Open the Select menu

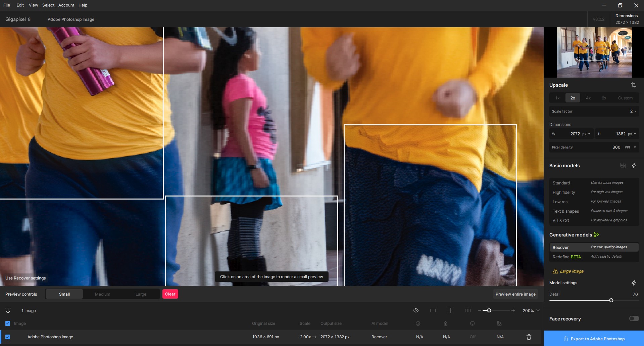[48, 5]
